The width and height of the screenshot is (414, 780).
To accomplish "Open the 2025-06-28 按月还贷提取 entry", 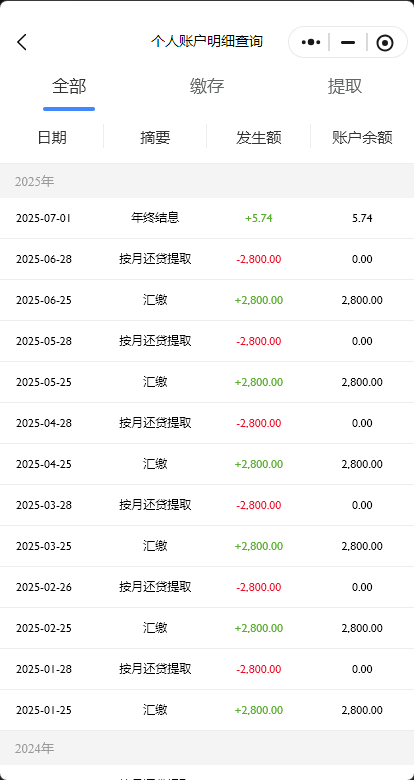I will point(207,259).
